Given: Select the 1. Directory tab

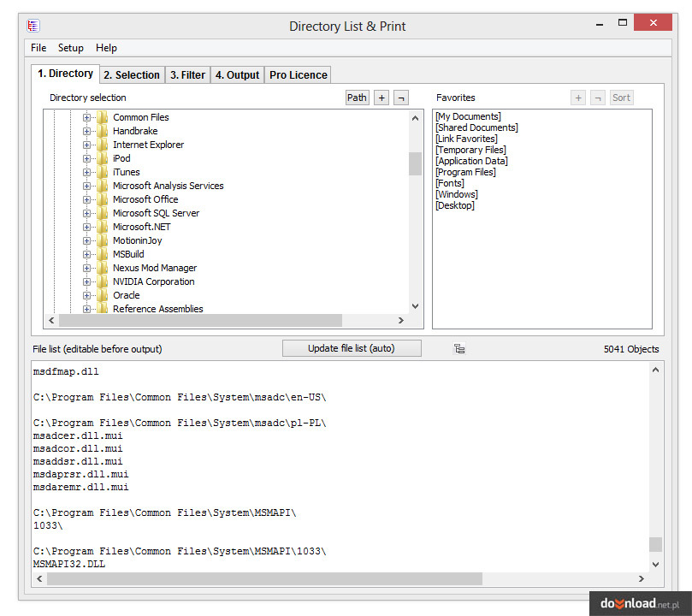Looking at the screenshot, I should (x=65, y=74).
